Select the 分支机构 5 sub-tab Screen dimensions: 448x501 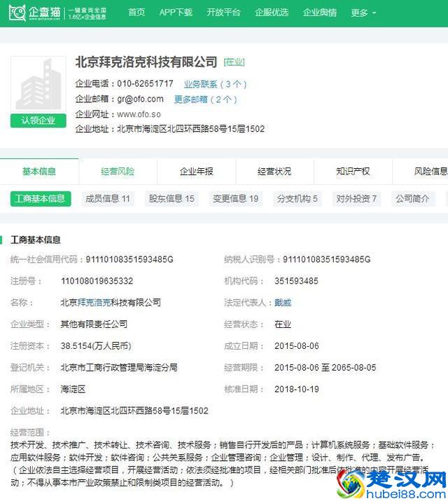297,199
